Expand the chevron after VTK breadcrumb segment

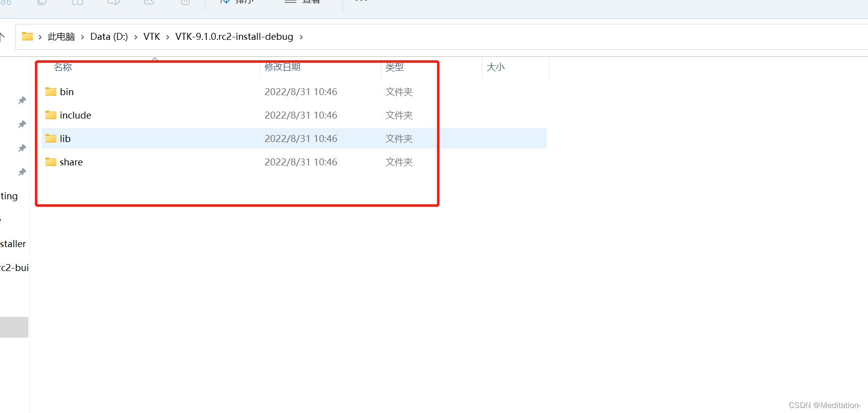pyautogui.click(x=168, y=37)
